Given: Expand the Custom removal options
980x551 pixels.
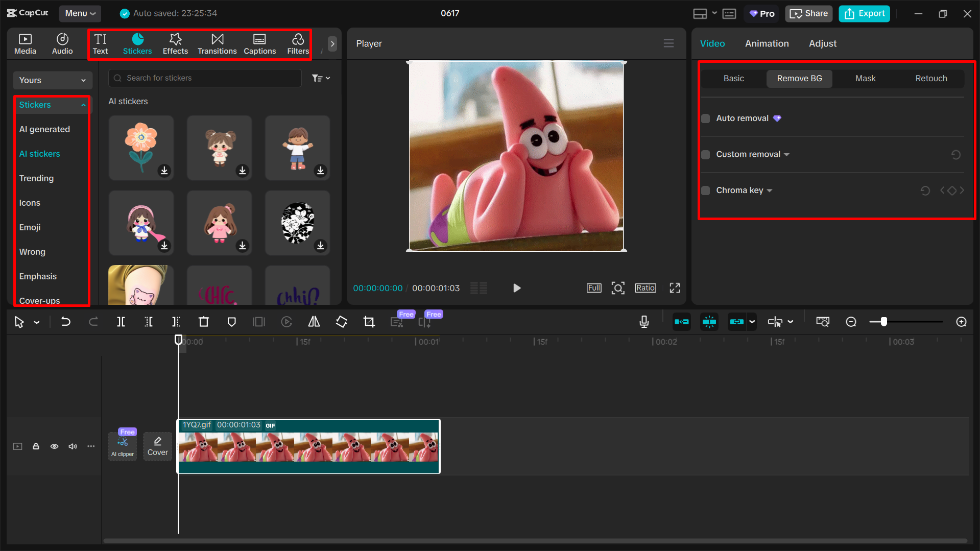Looking at the screenshot, I should point(786,154).
